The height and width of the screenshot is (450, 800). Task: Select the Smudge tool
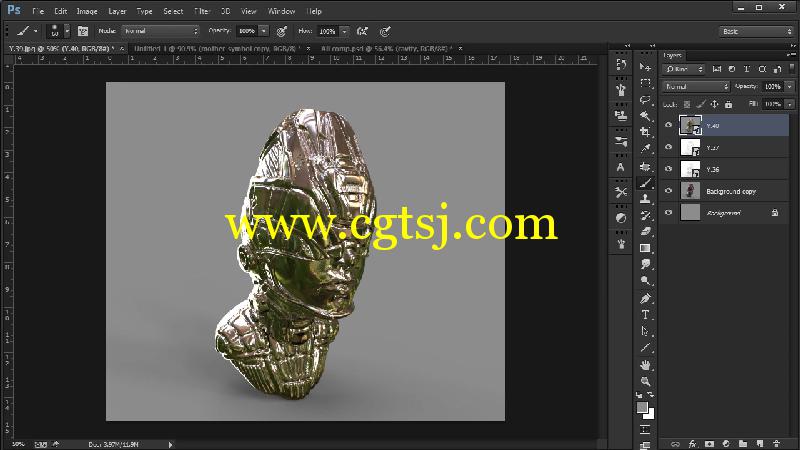(645, 264)
